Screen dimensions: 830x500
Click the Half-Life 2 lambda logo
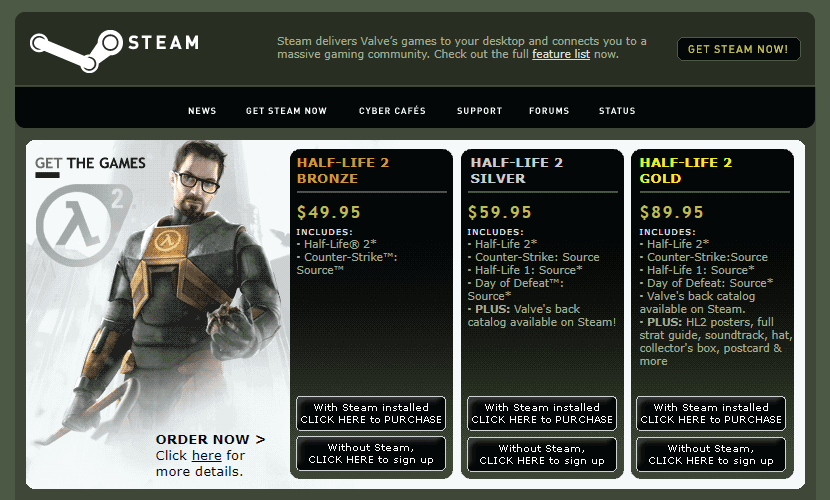(x=85, y=225)
